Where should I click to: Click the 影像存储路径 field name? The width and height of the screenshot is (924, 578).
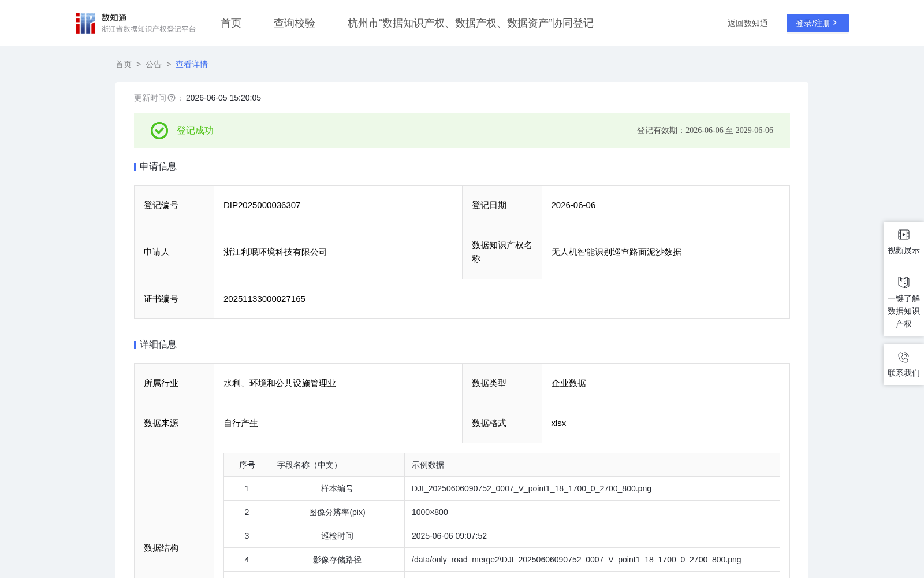click(337, 560)
